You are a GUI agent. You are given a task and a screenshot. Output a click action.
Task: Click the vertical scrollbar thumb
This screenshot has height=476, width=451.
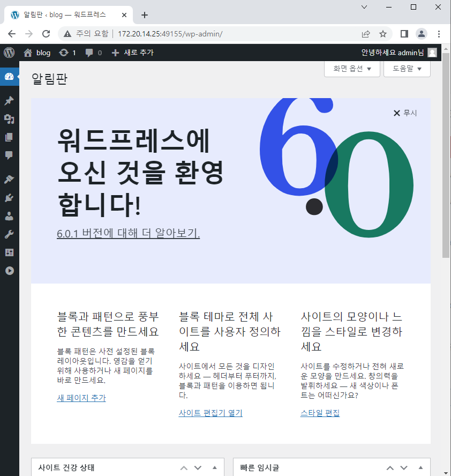click(x=446, y=155)
